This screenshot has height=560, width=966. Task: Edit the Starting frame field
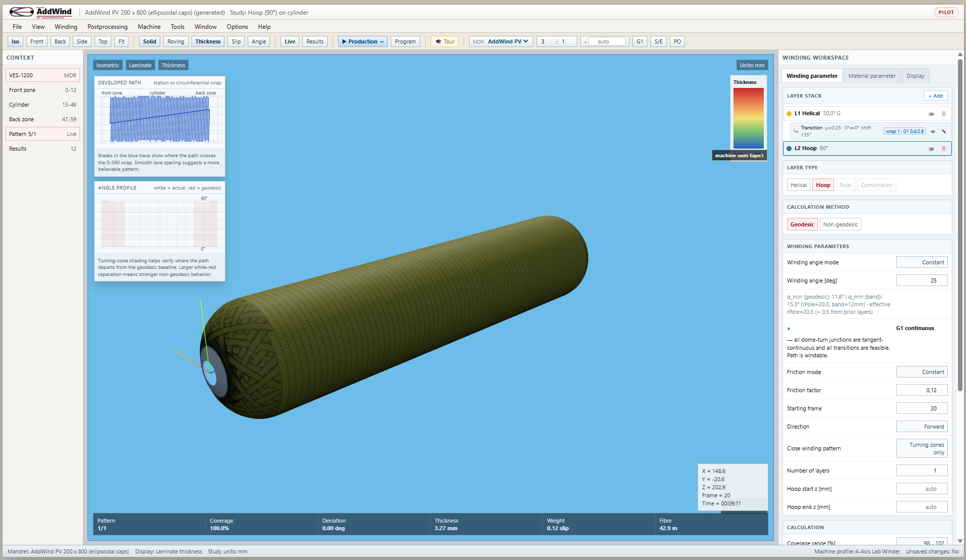922,408
